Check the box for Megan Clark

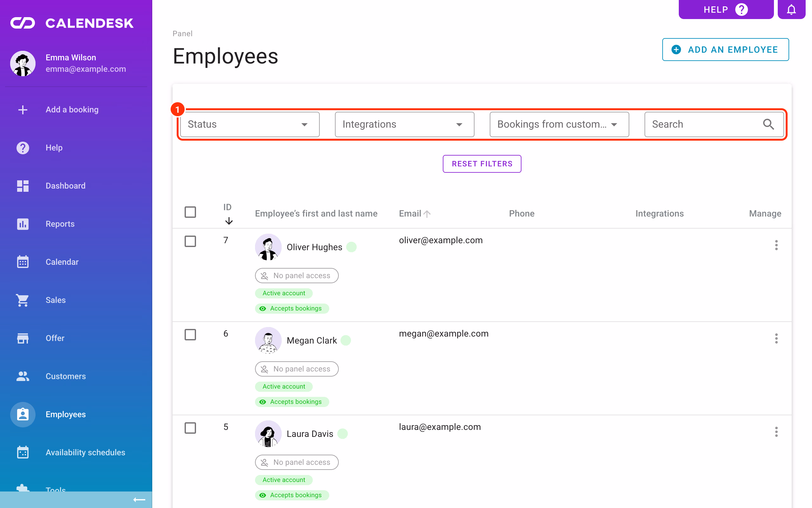[190, 335]
